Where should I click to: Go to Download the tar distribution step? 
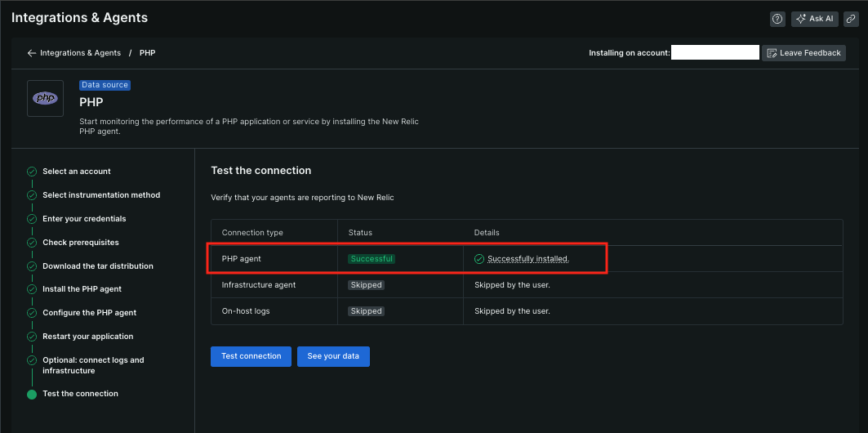click(x=98, y=266)
